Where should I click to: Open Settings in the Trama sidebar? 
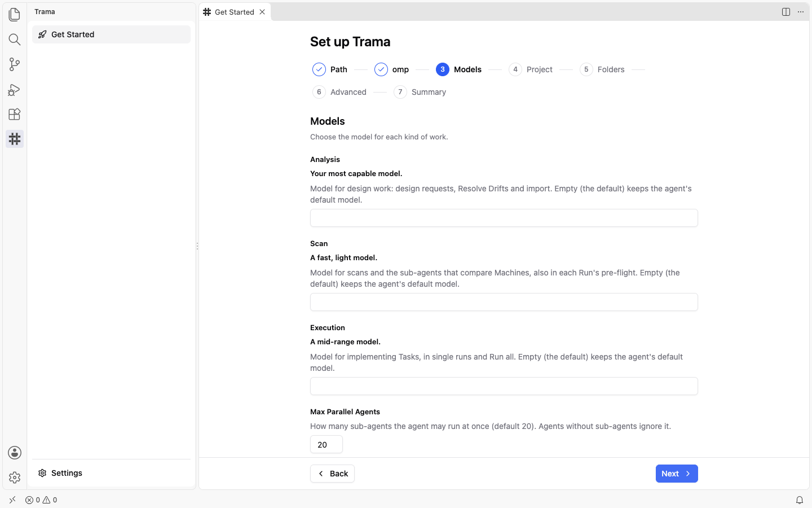point(111,473)
